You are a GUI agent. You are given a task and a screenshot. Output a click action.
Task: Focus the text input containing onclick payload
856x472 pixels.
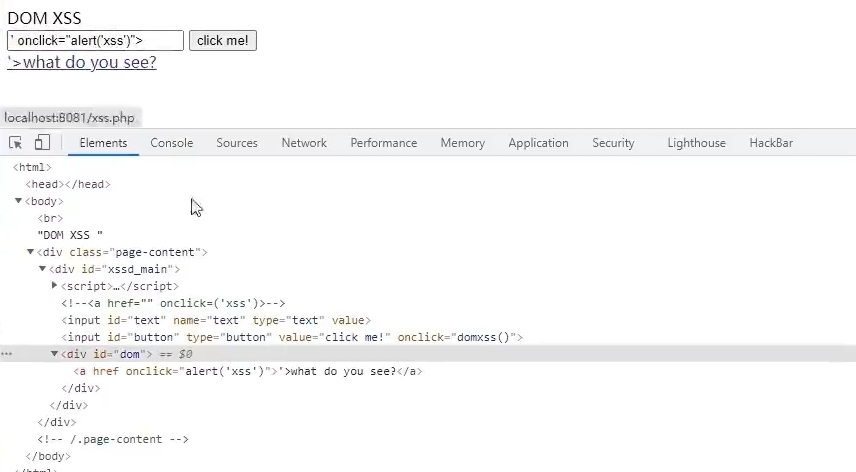coord(96,40)
